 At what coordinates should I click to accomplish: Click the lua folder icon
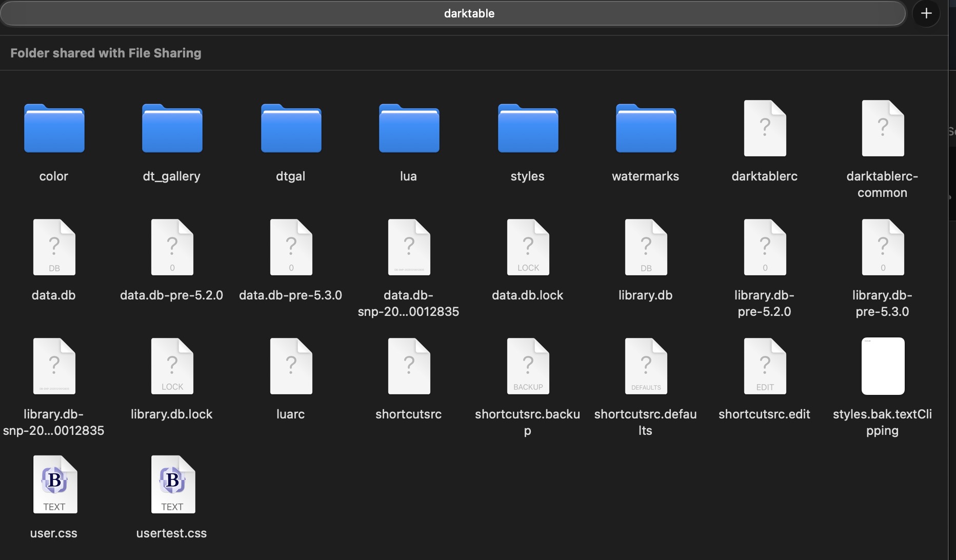pos(409,129)
